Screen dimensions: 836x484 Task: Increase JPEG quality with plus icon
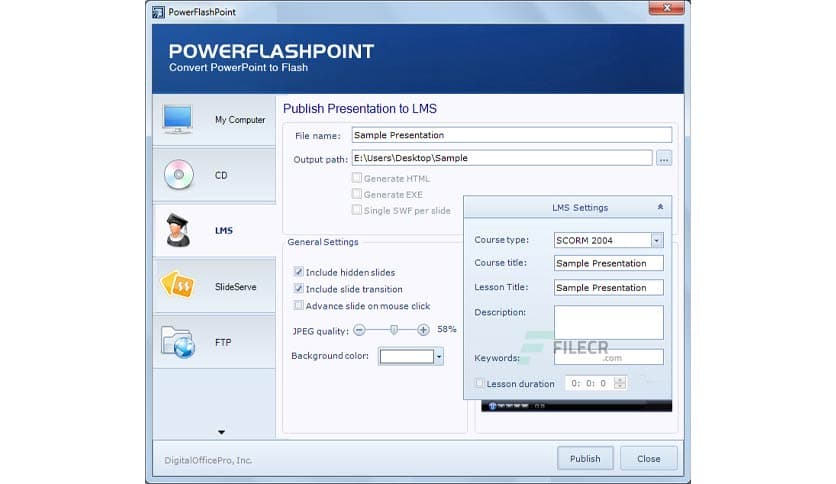(423, 330)
